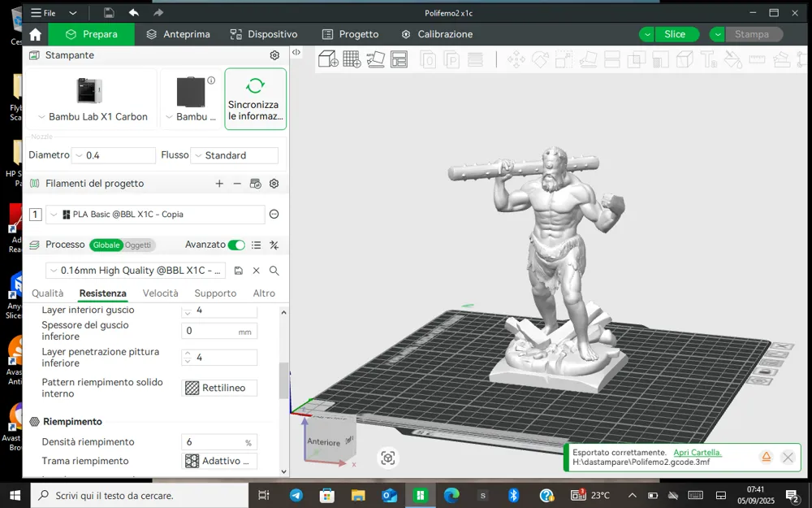Remove a filament with minus icon
This screenshot has height=508, width=812.
click(x=237, y=184)
